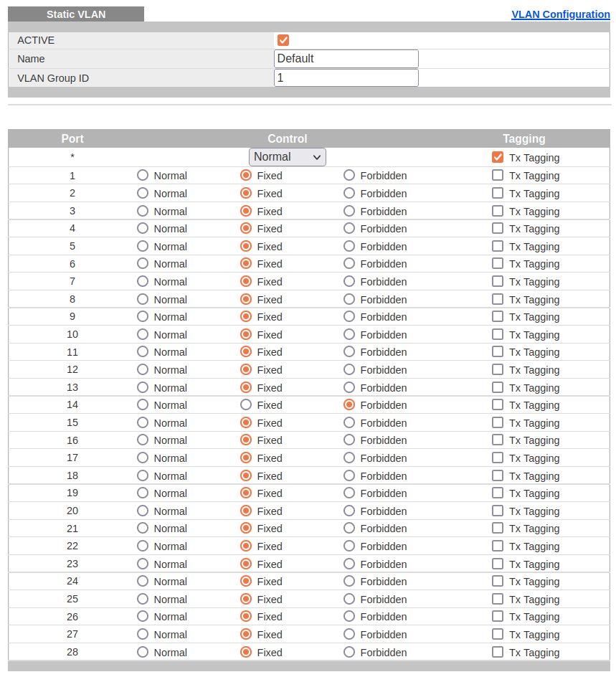616x677 pixels.
Task: Enable Tx Tagging on port 26
Action: pyautogui.click(x=497, y=616)
